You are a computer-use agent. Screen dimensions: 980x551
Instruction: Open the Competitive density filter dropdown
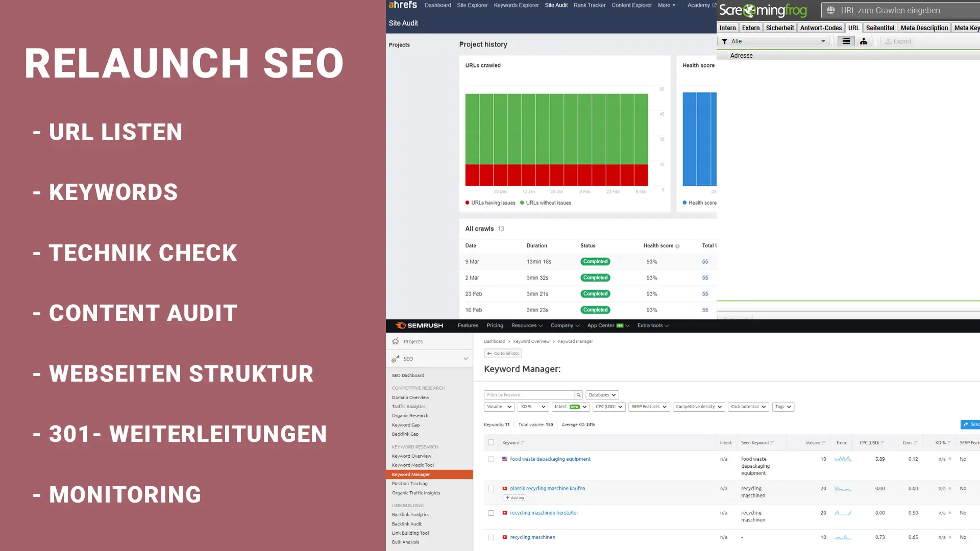coord(698,407)
